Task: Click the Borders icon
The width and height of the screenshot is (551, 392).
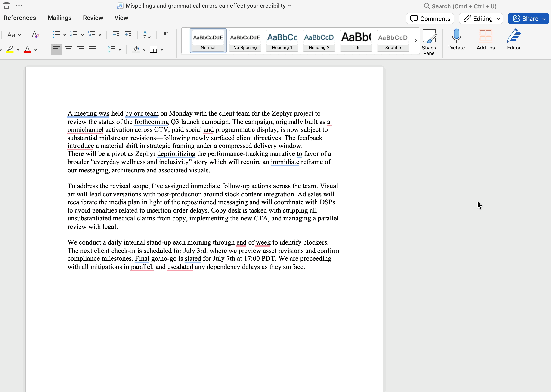Action: (x=153, y=49)
